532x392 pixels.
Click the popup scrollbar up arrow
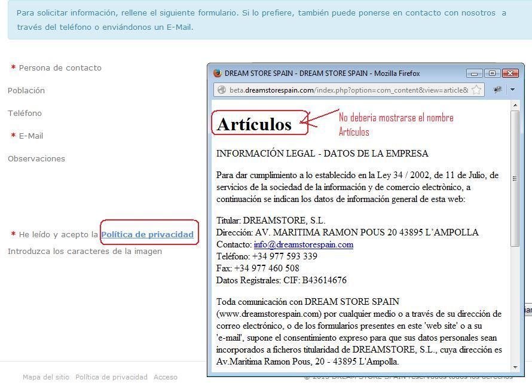(515, 105)
